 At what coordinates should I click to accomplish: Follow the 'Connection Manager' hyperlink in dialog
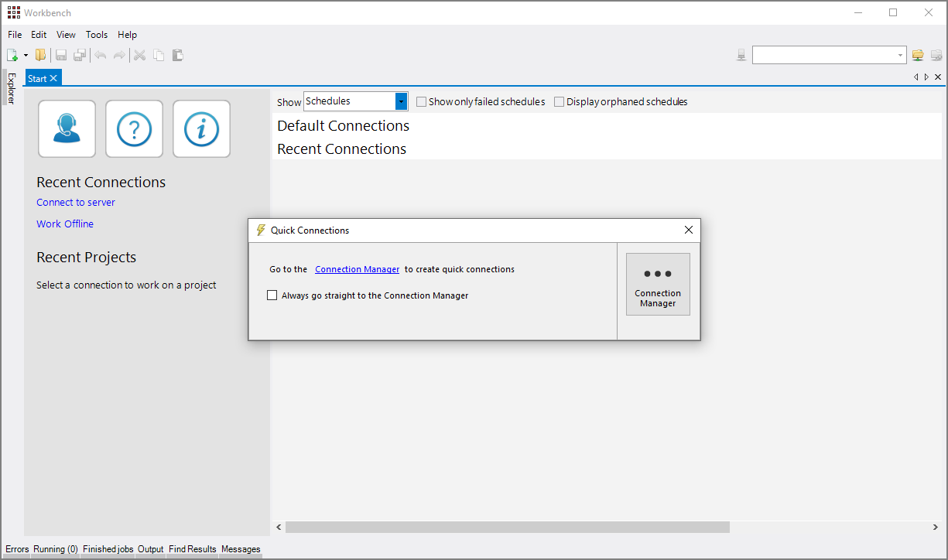358,269
